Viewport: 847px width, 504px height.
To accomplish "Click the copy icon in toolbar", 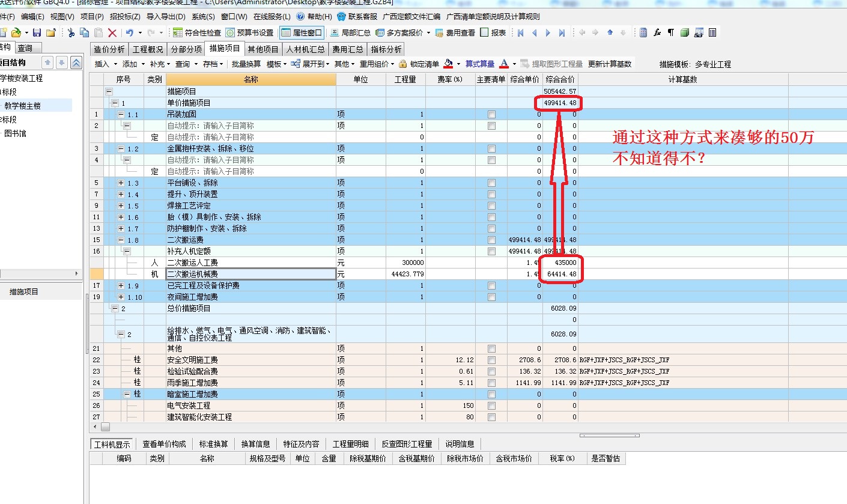I will pyautogui.click(x=85, y=32).
